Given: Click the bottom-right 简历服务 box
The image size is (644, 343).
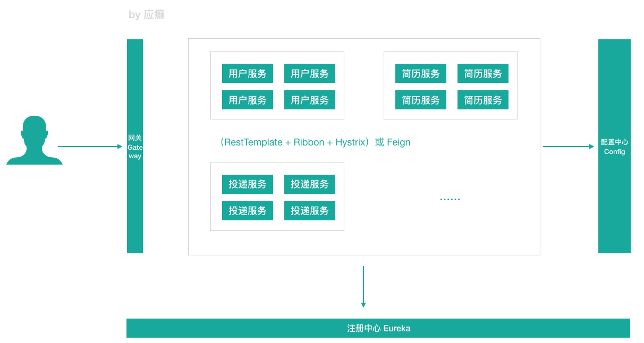Looking at the screenshot, I should pyautogui.click(x=483, y=100).
